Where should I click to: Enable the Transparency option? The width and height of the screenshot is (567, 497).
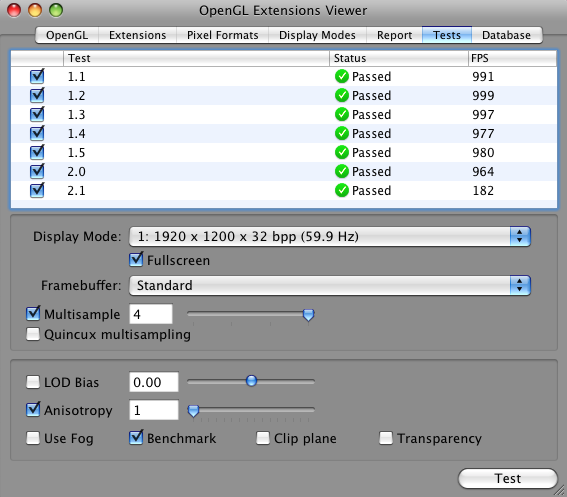coord(386,438)
